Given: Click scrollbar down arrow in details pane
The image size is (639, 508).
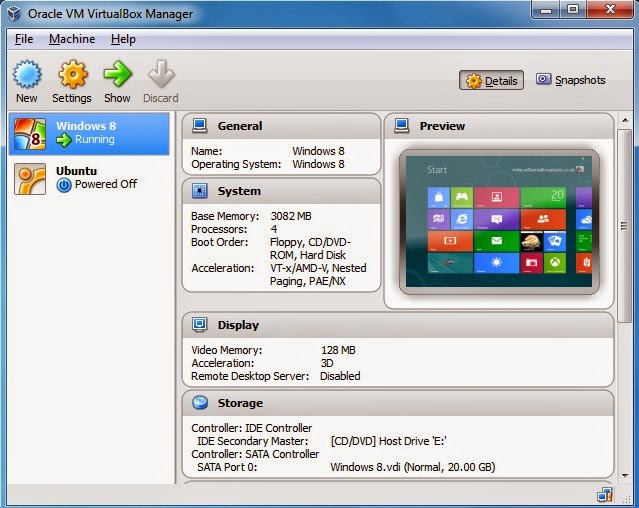Looking at the screenshot, I should point(625,476).
